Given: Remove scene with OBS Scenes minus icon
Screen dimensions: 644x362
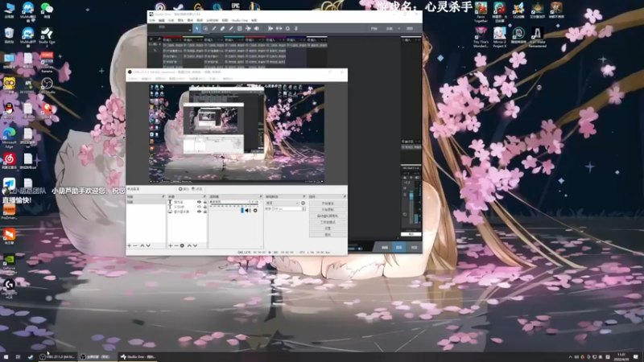Looking at the screenshot, I should [x=135, y=245].
